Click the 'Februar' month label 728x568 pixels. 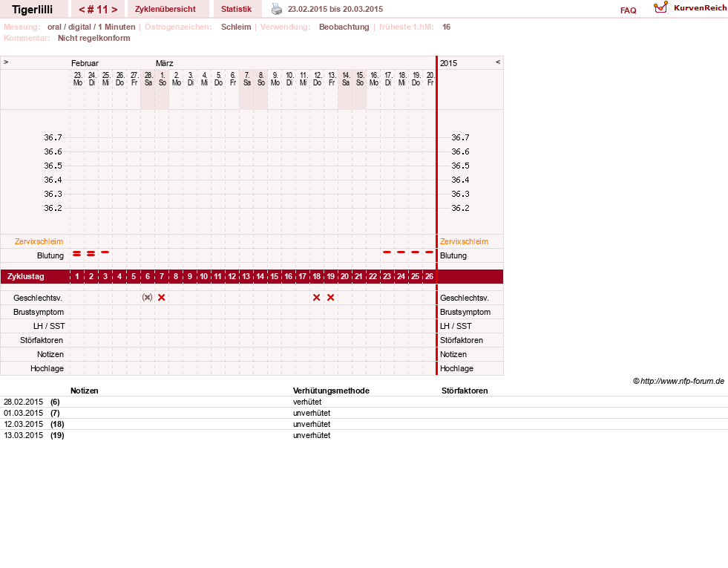click(85, 63)
